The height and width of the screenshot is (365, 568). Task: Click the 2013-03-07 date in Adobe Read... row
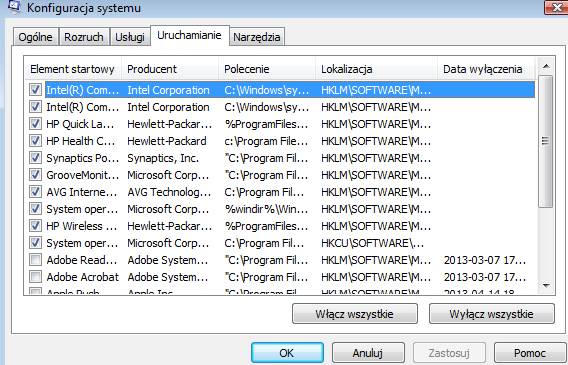click(485, 260)
